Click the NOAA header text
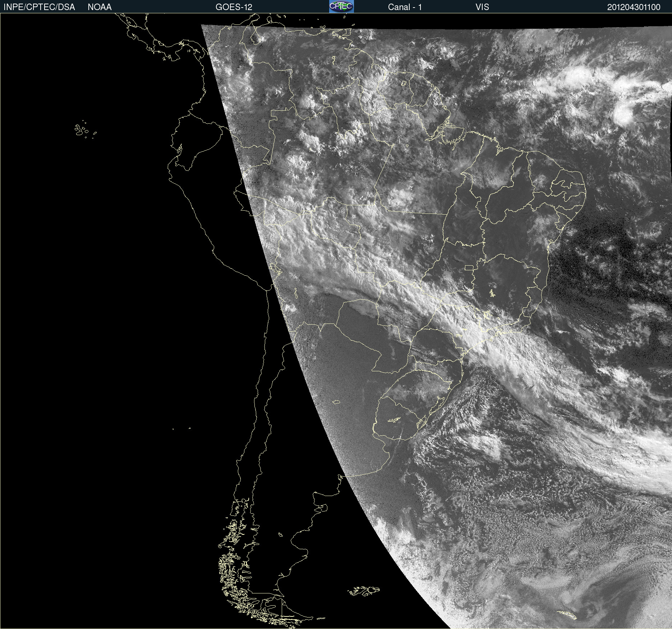 point(100,7)
